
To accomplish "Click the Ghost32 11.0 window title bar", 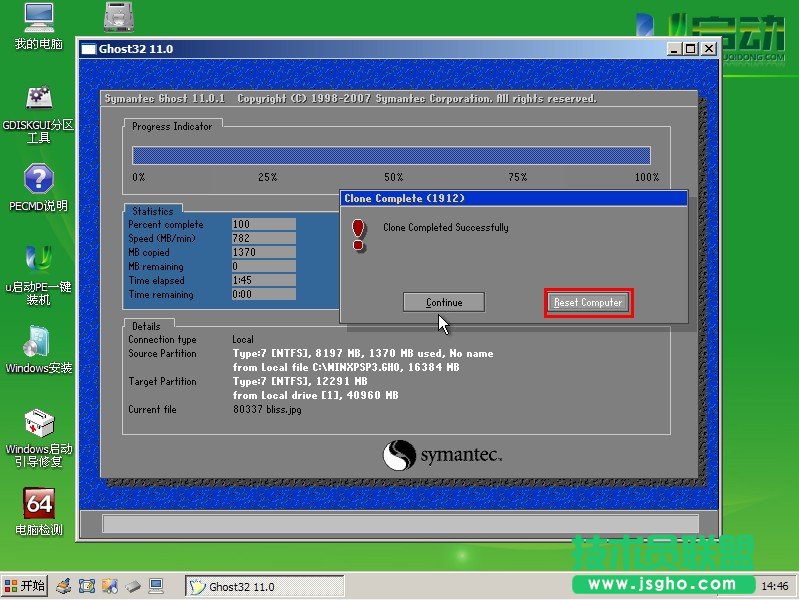I will [380, 49].
